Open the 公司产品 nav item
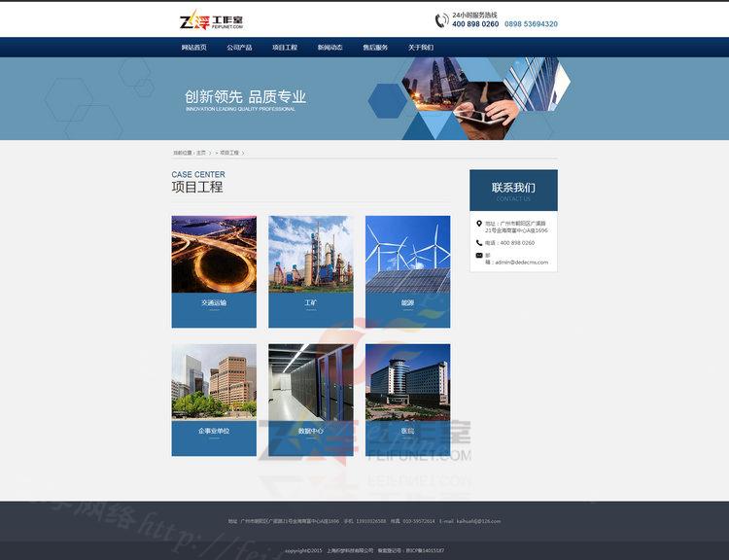Screen dimensions: 729x560 click(x=239, y=48)
